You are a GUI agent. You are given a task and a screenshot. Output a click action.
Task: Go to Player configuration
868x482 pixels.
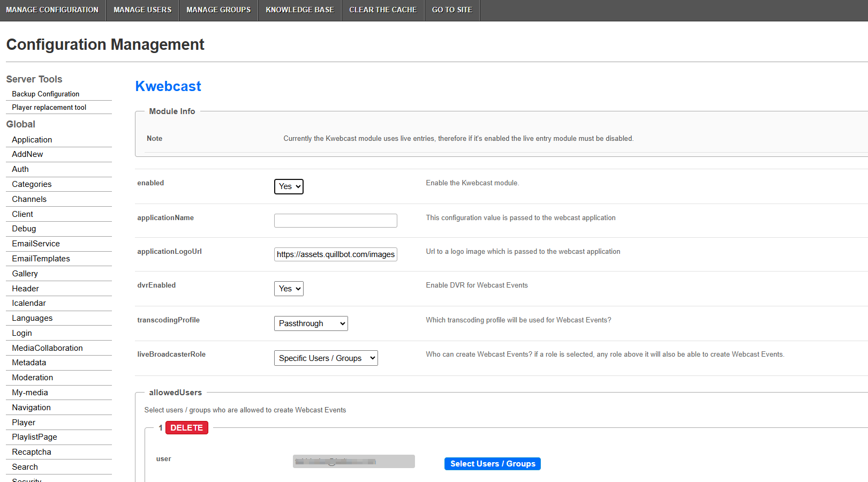tap(24, 423)
